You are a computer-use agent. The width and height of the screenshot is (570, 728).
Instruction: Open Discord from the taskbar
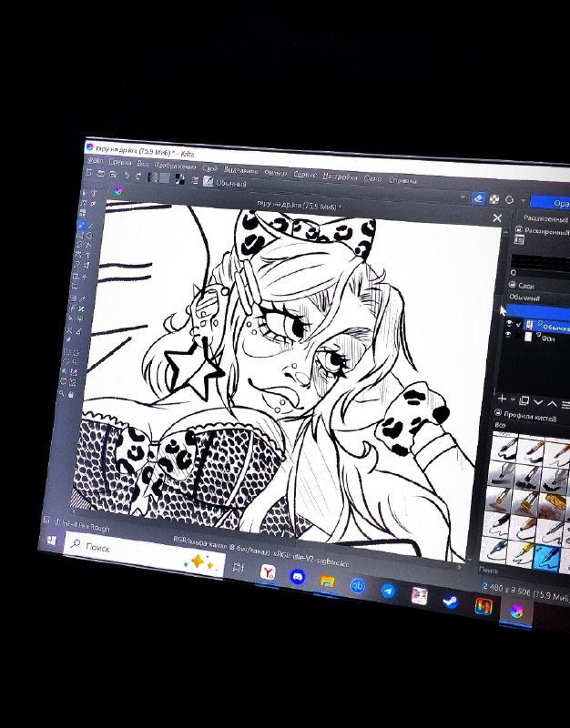[x=298, y=576]
